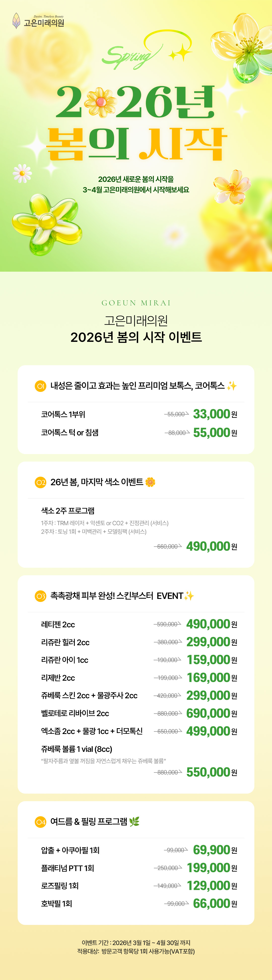Select the 코어톡스 1부위 item
Screen dimensions: 272x980
[63, 414]
